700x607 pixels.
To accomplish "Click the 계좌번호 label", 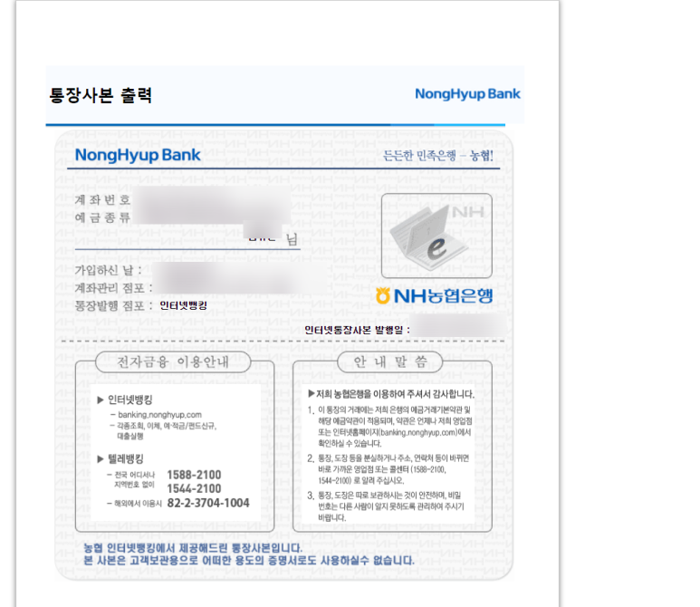I will (102, 199).
